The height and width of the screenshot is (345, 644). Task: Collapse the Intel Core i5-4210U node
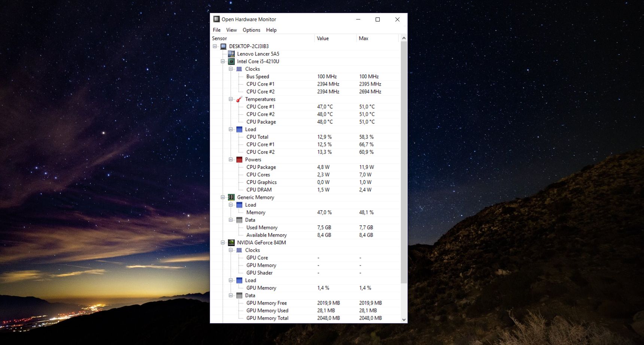tap(223, 61)
